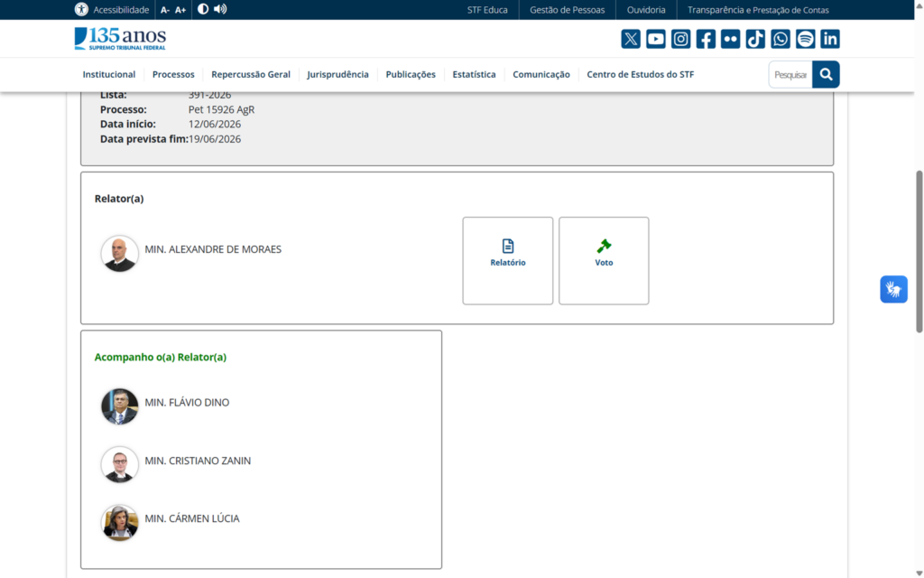Open the Instagram icon
This screenshot has width=924, height=578.
pos(680,39)
